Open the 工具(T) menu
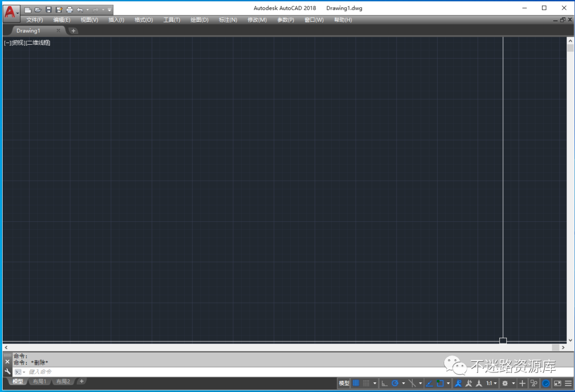The image size is (575, 392). point(171,20)
